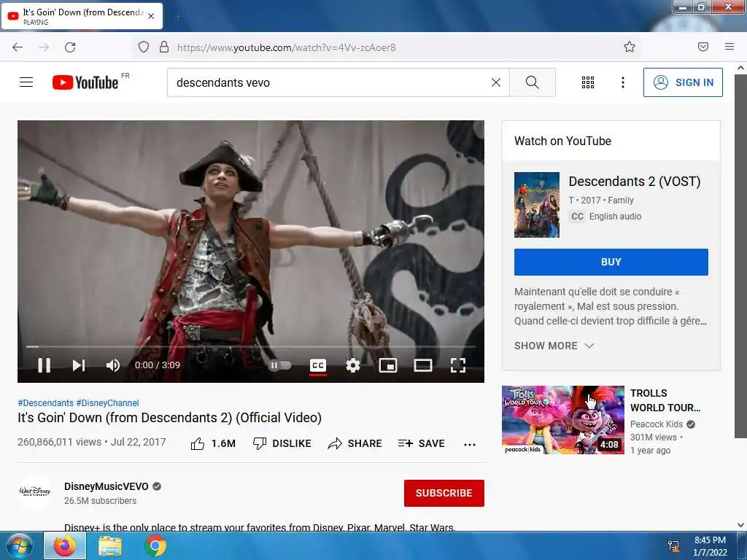Screen dimensions: 747x560
Task: Open the YouTube apps grid
Action: [x=588, y=82]
